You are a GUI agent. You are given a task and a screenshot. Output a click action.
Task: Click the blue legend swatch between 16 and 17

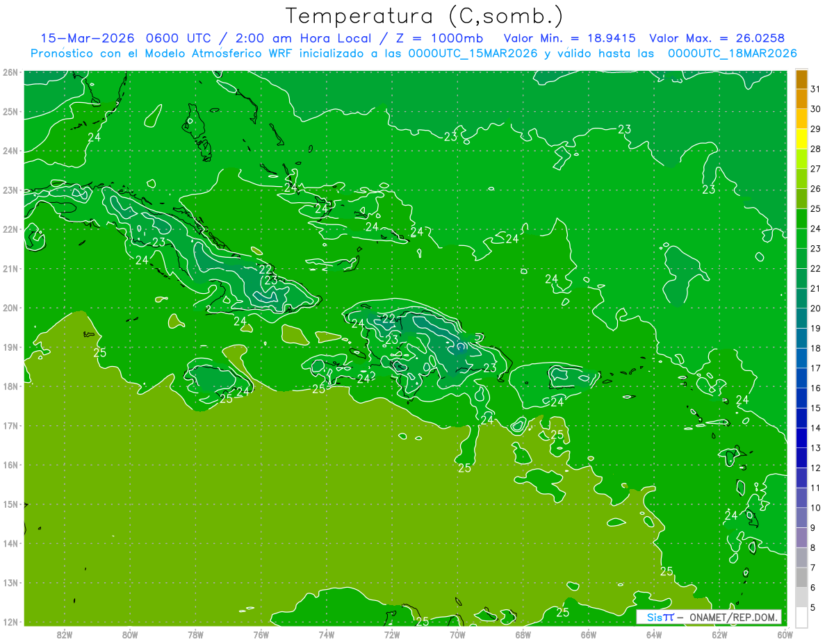click(801, 379)
